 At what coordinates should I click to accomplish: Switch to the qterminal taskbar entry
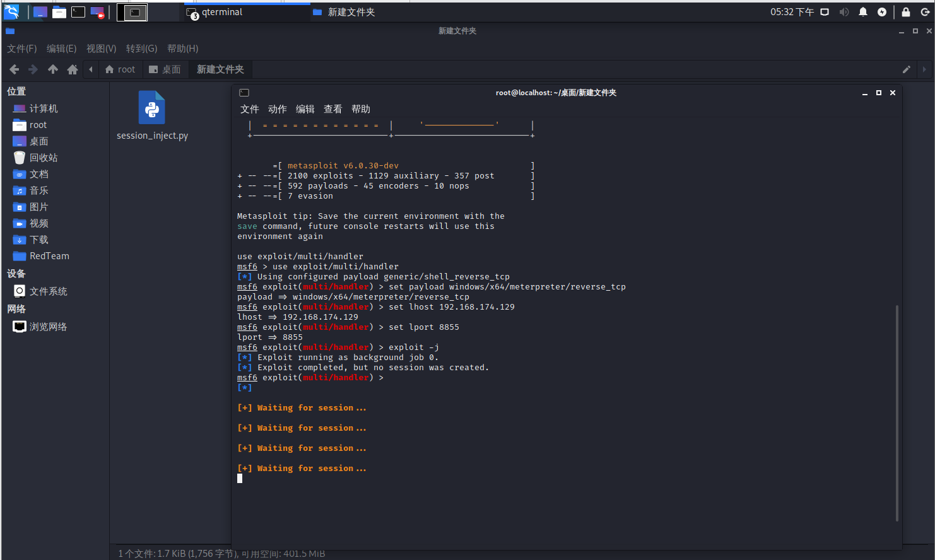[246, 12]
